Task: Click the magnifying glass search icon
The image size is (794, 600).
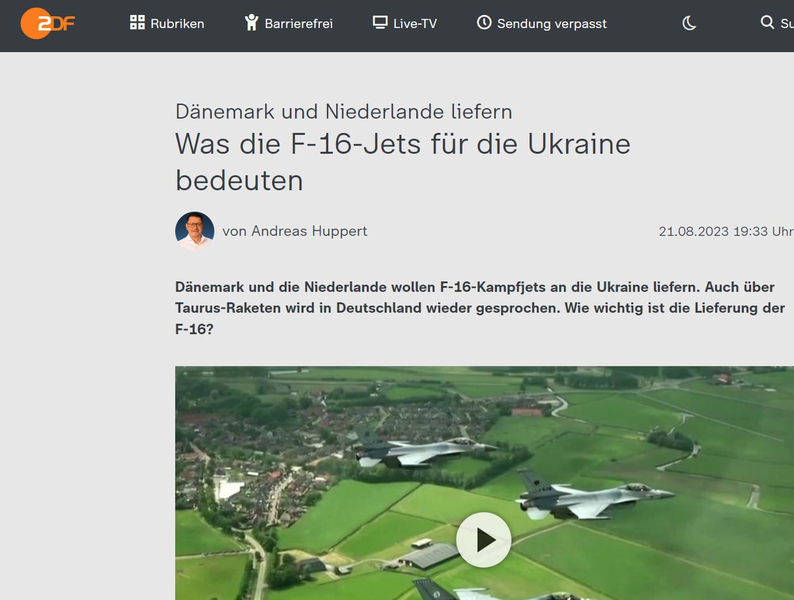Action: pyautogui.click(x=767, y=22)
